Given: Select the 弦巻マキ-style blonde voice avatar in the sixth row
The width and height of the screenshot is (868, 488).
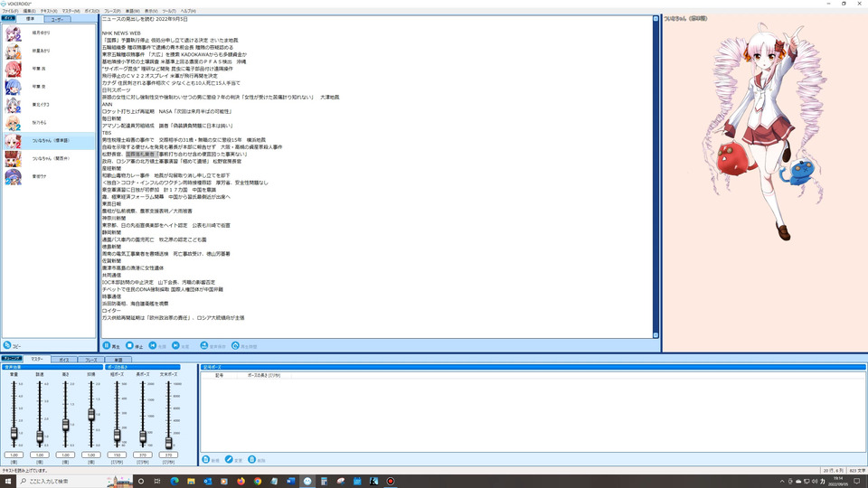Looking at the screenshot, I should click(13, 123).
